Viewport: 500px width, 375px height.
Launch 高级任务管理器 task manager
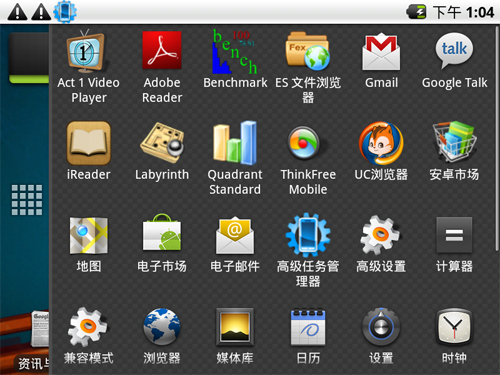308,250
